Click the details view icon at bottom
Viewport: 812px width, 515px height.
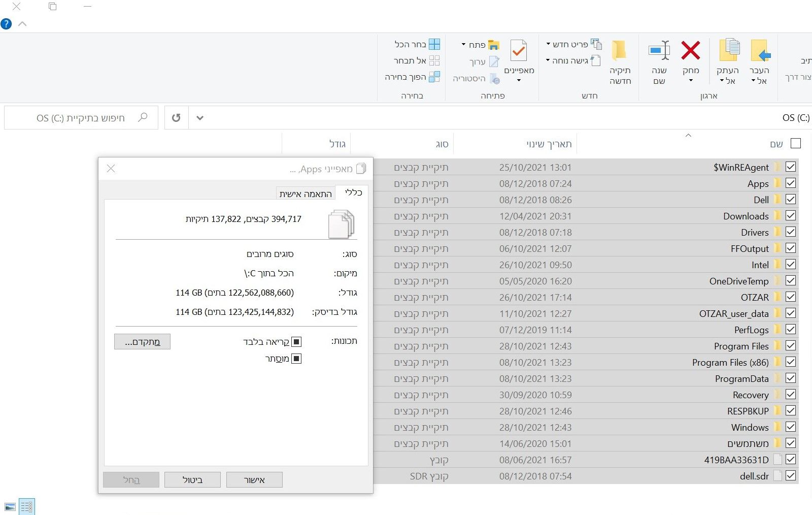pyautogui.click(x=27, y=506)
